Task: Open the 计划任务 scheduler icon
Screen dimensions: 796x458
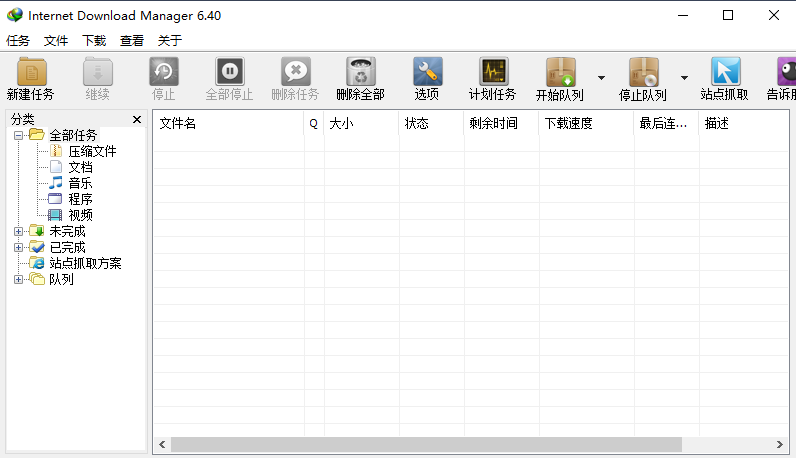Action: (x=493, y=72)
